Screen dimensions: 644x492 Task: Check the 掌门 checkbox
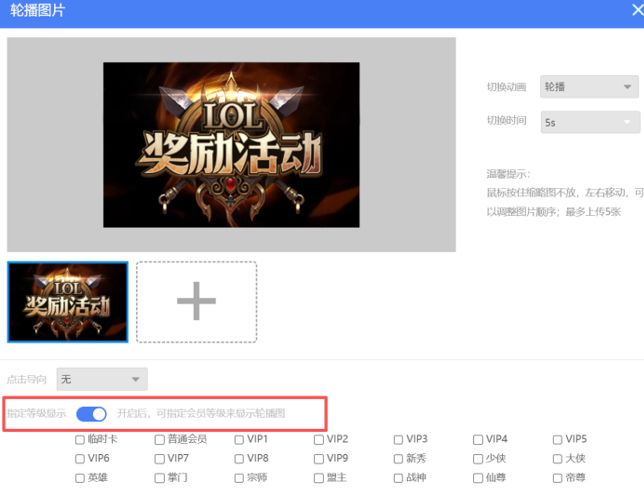coord(159,478)
